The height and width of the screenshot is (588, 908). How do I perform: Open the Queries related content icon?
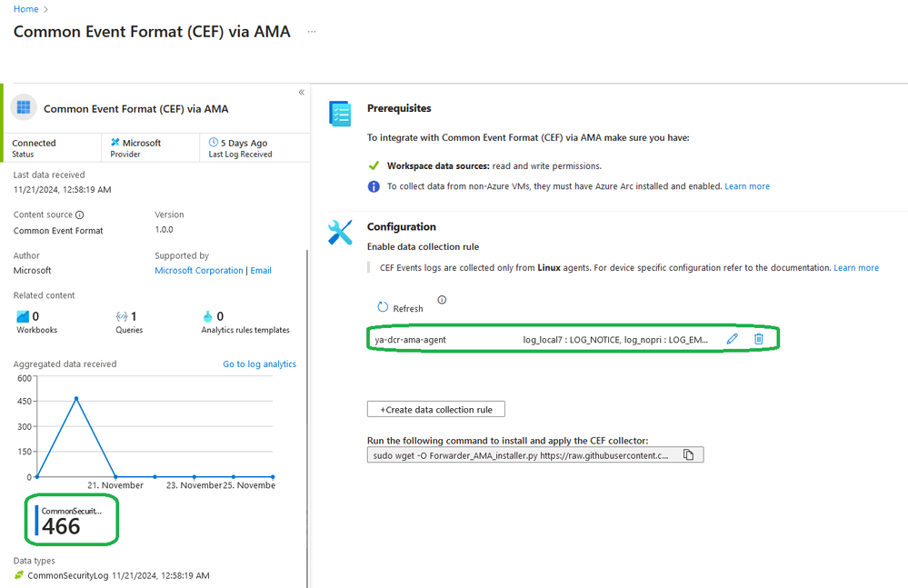(122, 316)
